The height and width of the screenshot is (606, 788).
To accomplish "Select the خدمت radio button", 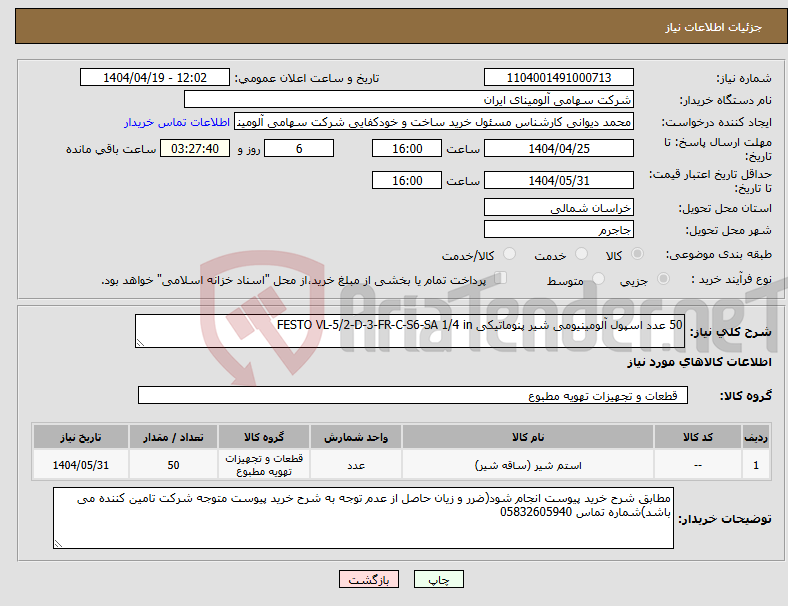I will click(x=581, y=254).
